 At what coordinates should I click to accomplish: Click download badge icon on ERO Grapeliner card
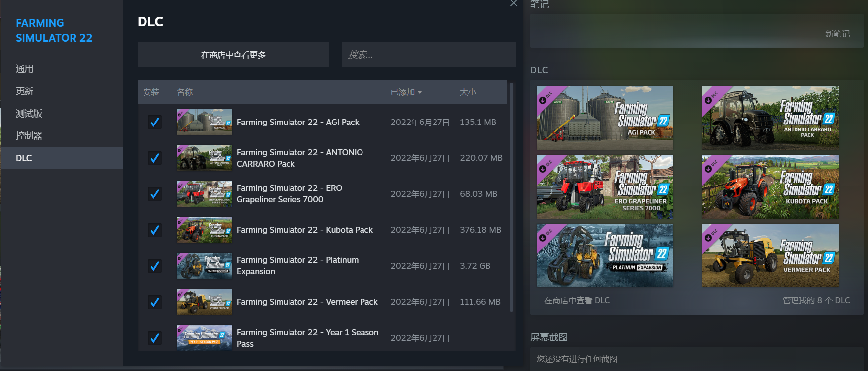point(543,169)
